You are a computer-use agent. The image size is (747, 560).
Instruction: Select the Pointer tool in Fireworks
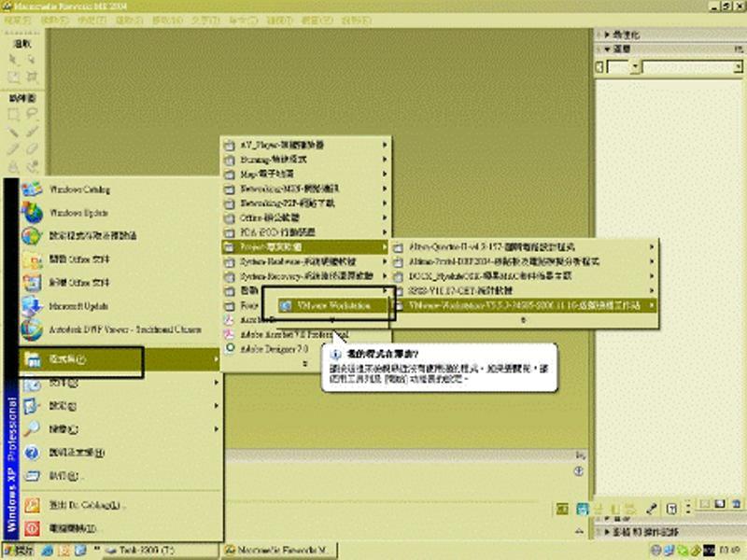click(x=13, y=59)
